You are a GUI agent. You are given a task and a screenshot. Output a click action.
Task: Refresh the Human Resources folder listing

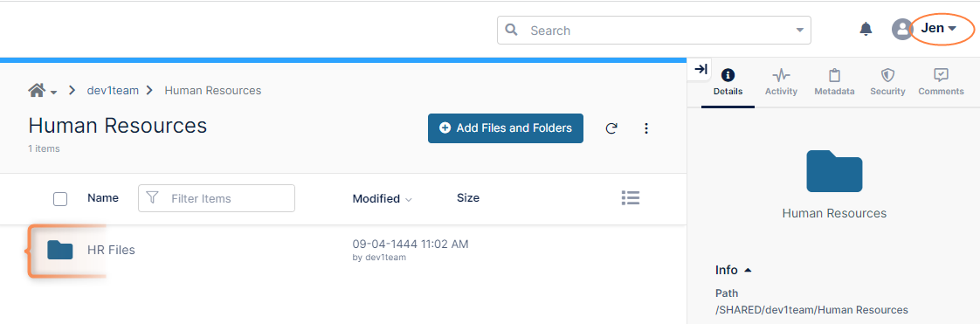point(611,128)
